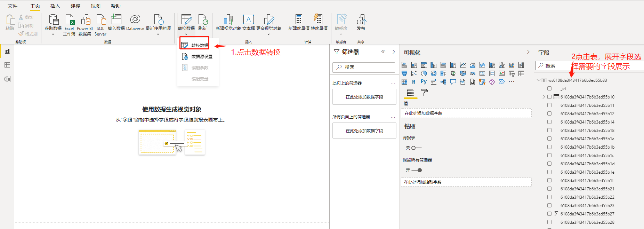The width and height of the screenshot is (644, 229).
Task: Switch to the 建模 ribbon tab
Action: tap(75, 6)
